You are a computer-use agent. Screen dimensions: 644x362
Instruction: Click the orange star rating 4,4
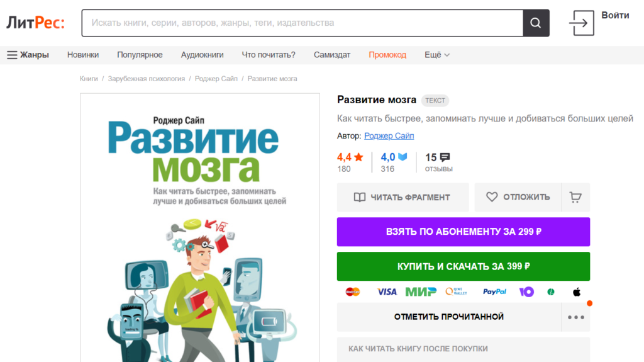pyautogui.click(x=350, y=157)
